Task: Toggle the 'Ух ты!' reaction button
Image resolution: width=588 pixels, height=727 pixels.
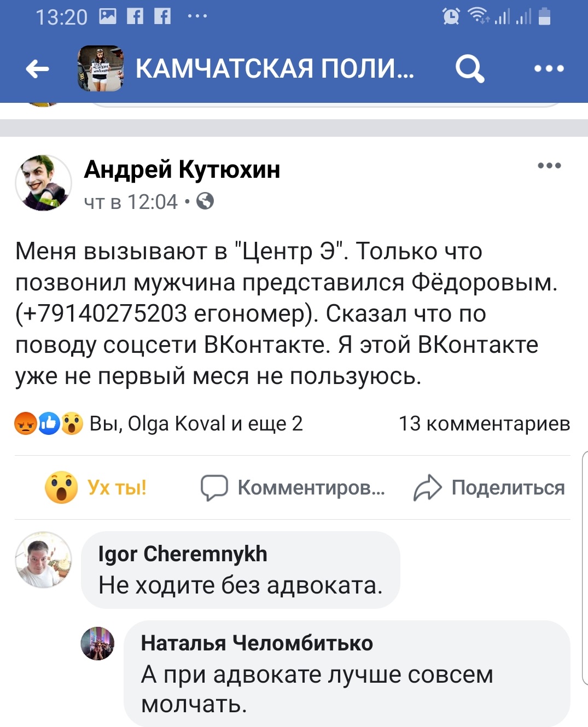Action: (x=96, y=487)
